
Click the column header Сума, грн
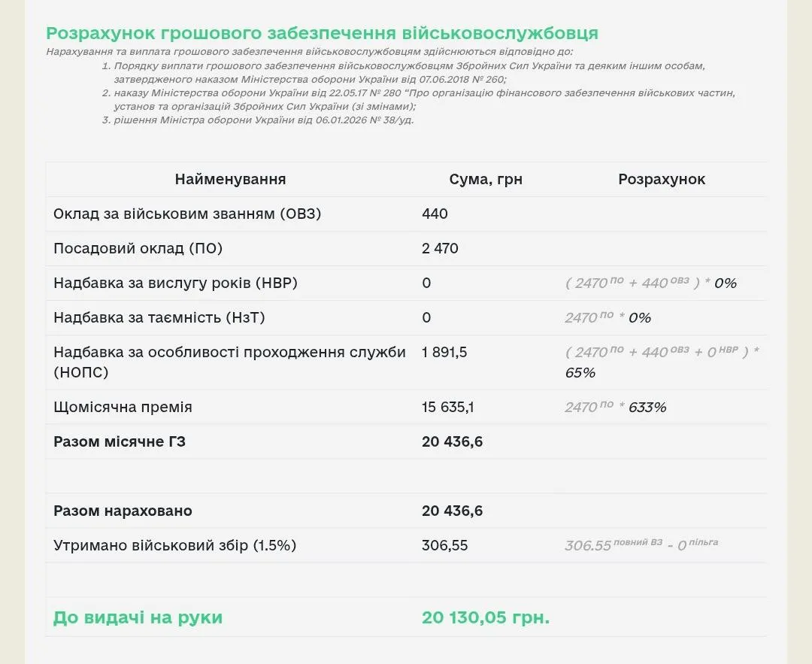[486, 179]
